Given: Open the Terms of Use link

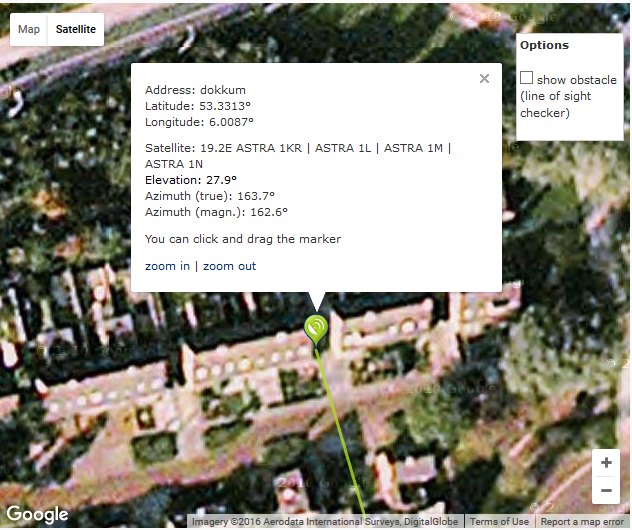Looking at the screenshot, I should [x=499, y=522].
